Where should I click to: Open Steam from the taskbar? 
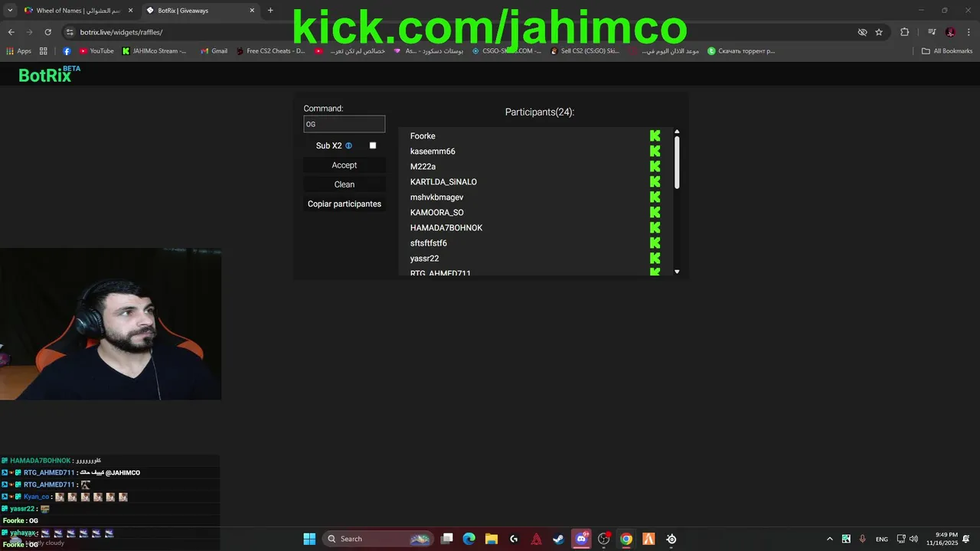[559, 539]
